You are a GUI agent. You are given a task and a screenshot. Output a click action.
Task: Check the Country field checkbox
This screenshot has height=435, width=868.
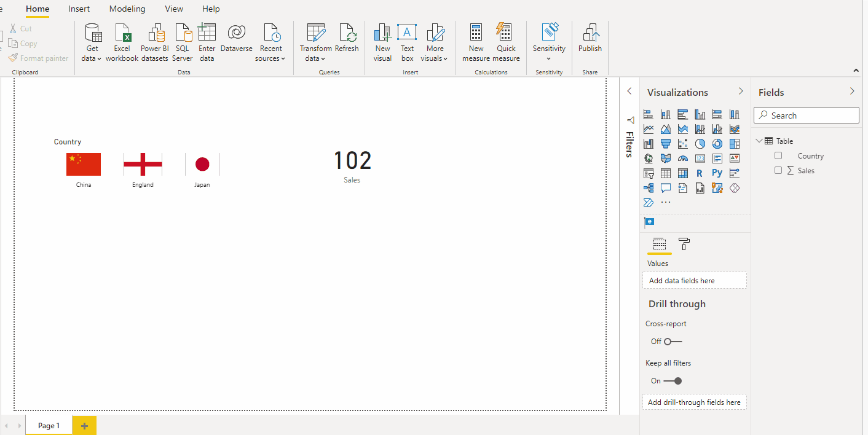point(778,155)
